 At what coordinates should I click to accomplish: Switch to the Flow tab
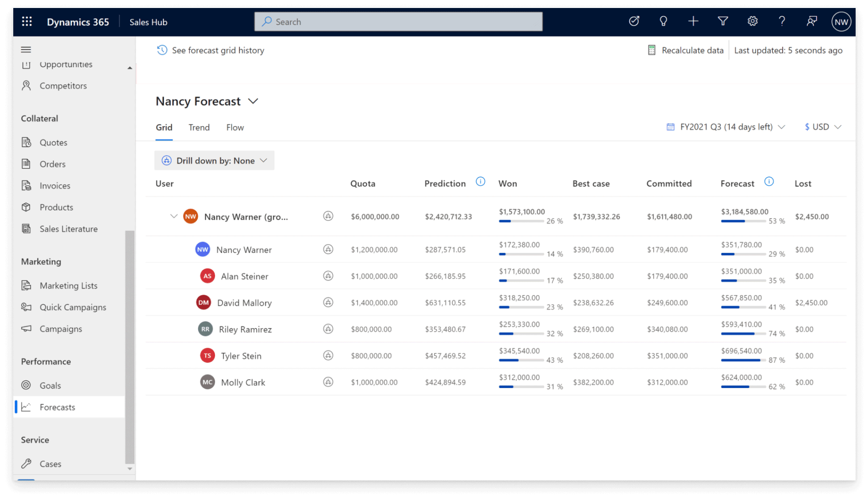(235, 127)
